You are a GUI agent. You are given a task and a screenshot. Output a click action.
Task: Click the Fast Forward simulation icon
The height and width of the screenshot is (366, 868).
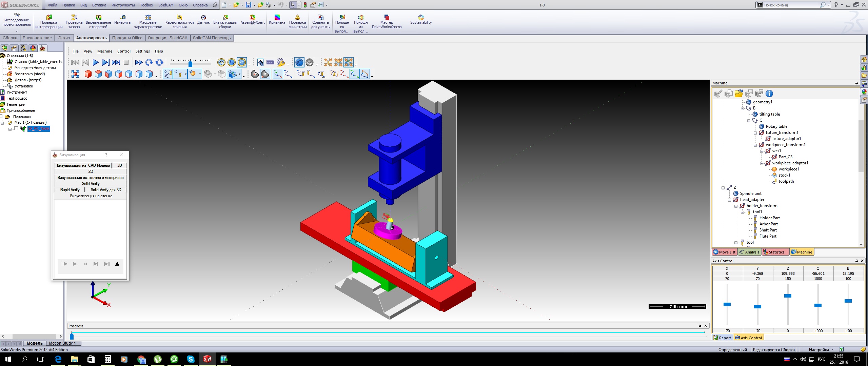tap(139, 62)
